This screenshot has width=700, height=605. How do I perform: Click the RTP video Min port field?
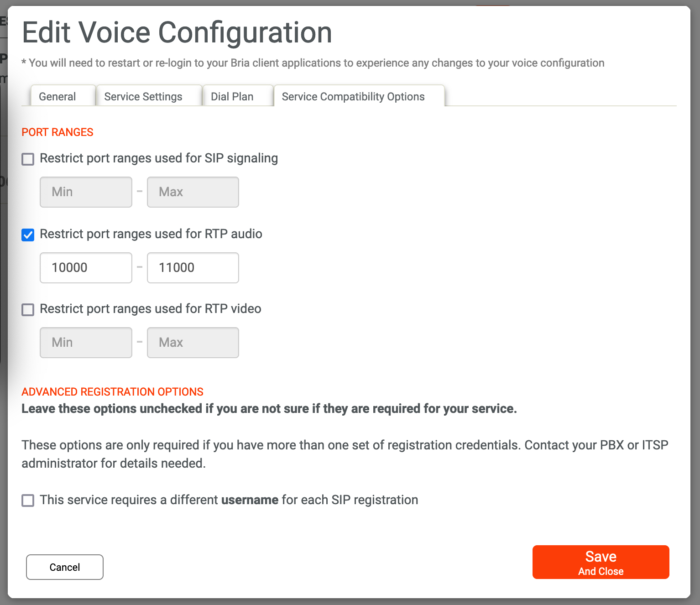tap(86, 343)
